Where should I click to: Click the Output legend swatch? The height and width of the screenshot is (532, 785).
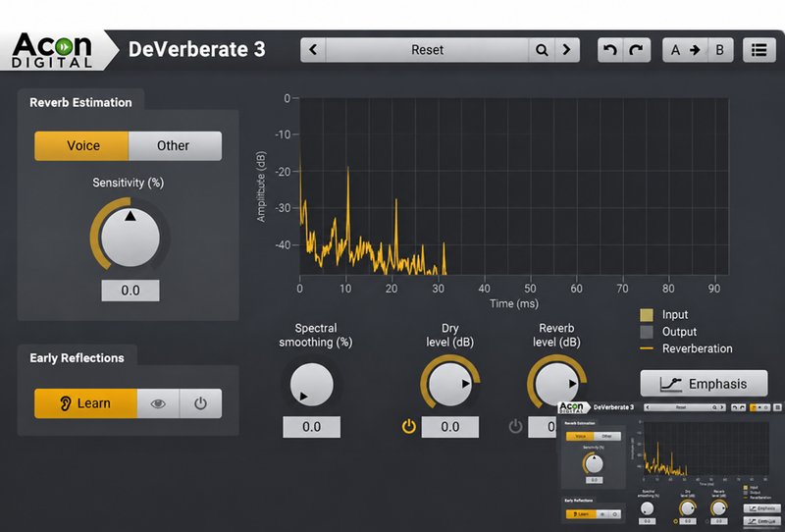(647, 332)
